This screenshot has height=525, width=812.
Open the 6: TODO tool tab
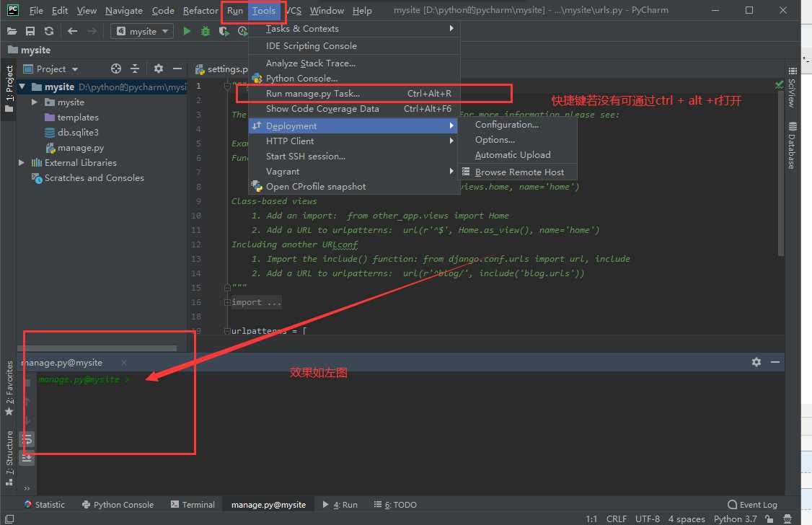pos(396,505)
